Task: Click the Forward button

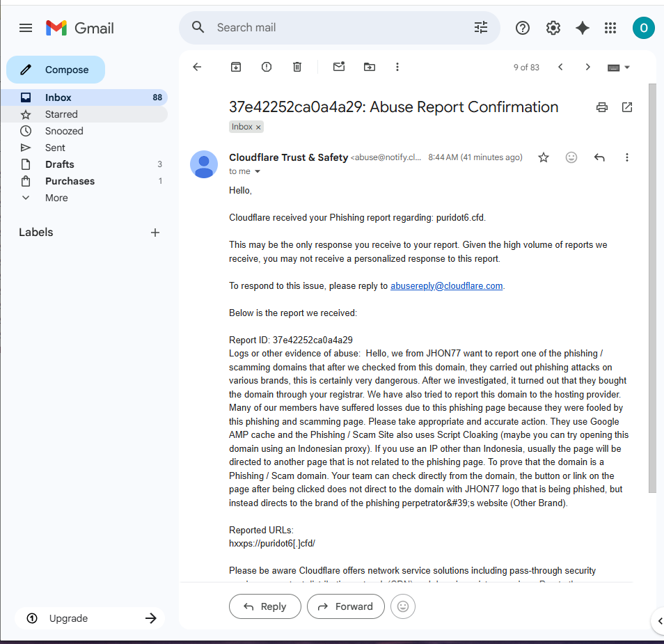Action: click(345, 606)
